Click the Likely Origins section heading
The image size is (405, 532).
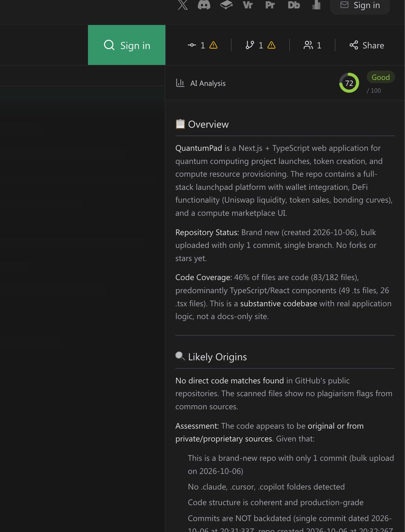211,357
